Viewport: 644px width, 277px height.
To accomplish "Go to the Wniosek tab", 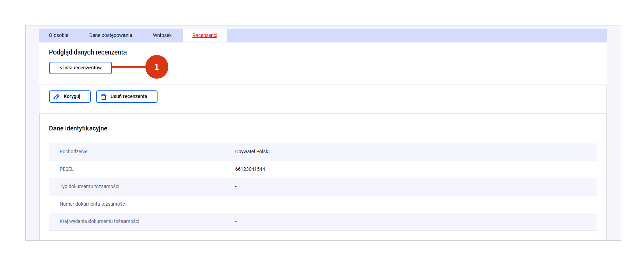I will [x=162, y=35].
